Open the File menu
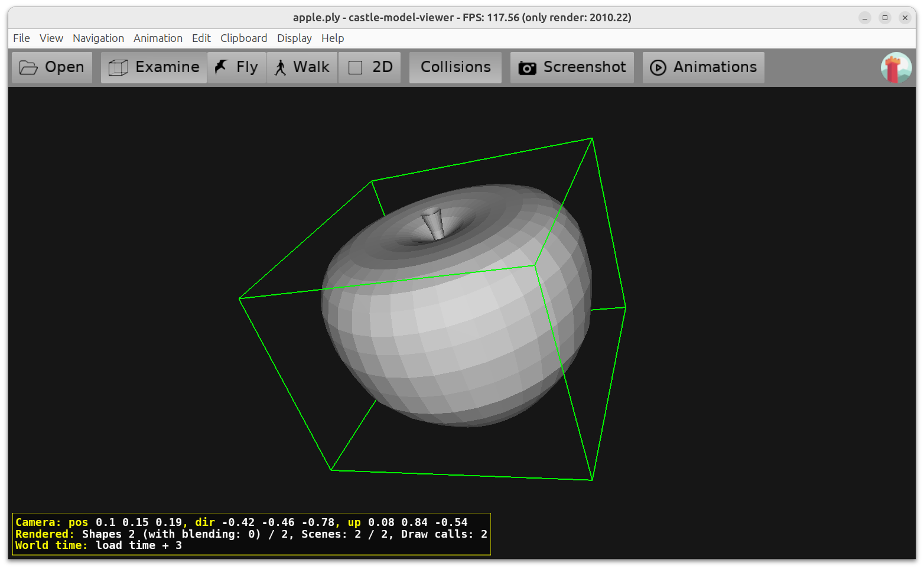Screen dimensions: 924x569 point(21,38)
